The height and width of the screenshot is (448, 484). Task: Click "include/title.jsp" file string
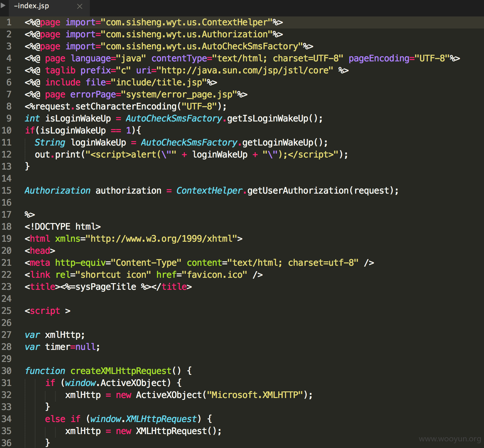click(159, 82)
